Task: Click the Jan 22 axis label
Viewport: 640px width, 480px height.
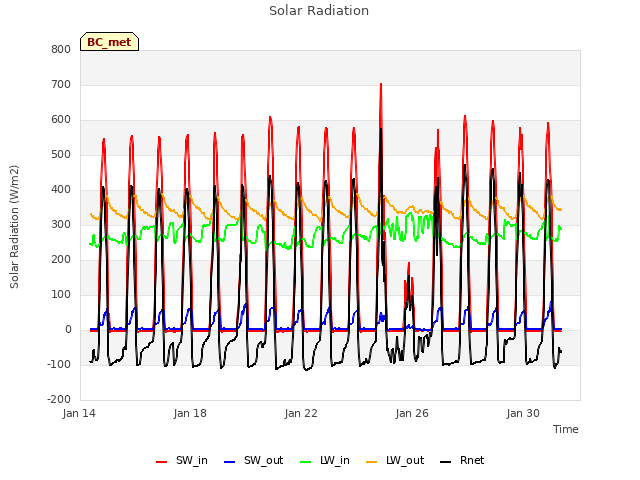Action: (x=301, y=413)
